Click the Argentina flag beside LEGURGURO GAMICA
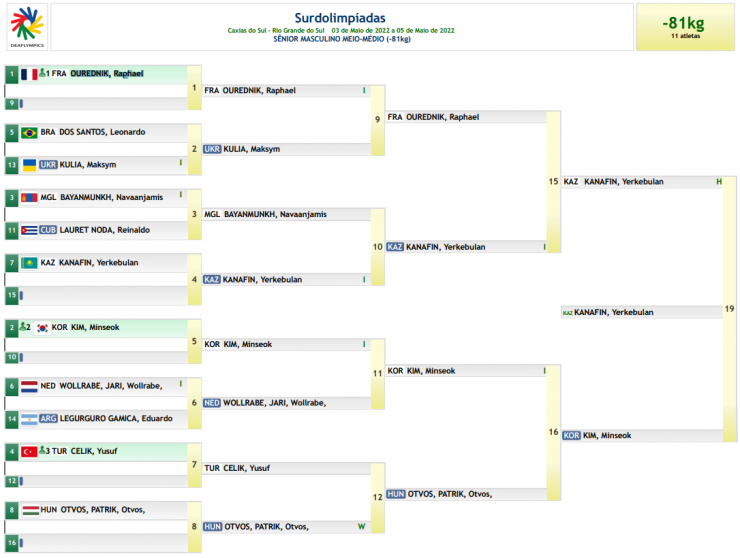The width and height of the screenshot is (740, 558). pyautogui.click(x=29, y=419)
